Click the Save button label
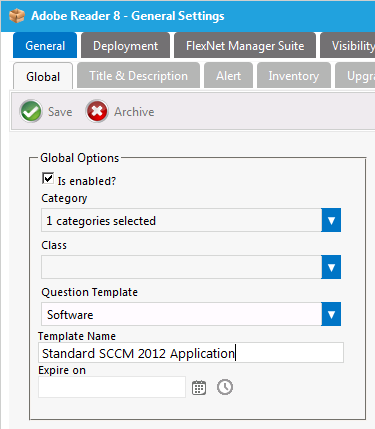Viewport: 375px width, 429px height. tap(60, 112)
